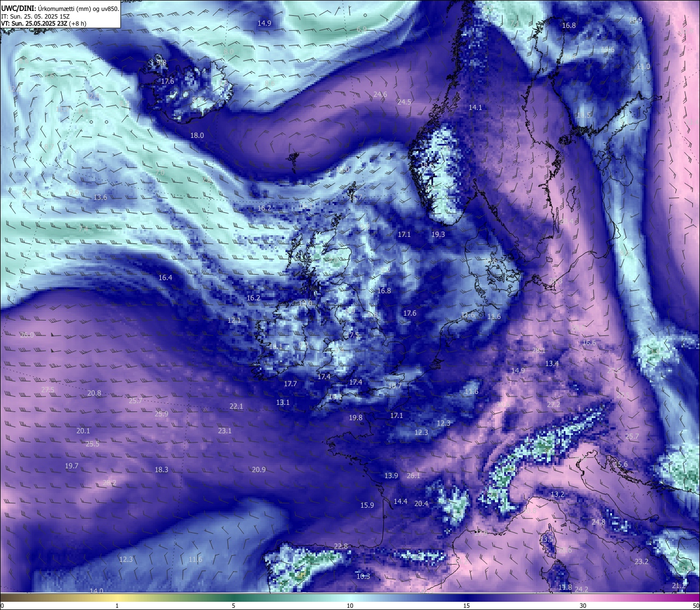700x610 pixels.
Task: Click the UWC/DINI Úrkomumætti title line
Action: [x=60, y=8]
